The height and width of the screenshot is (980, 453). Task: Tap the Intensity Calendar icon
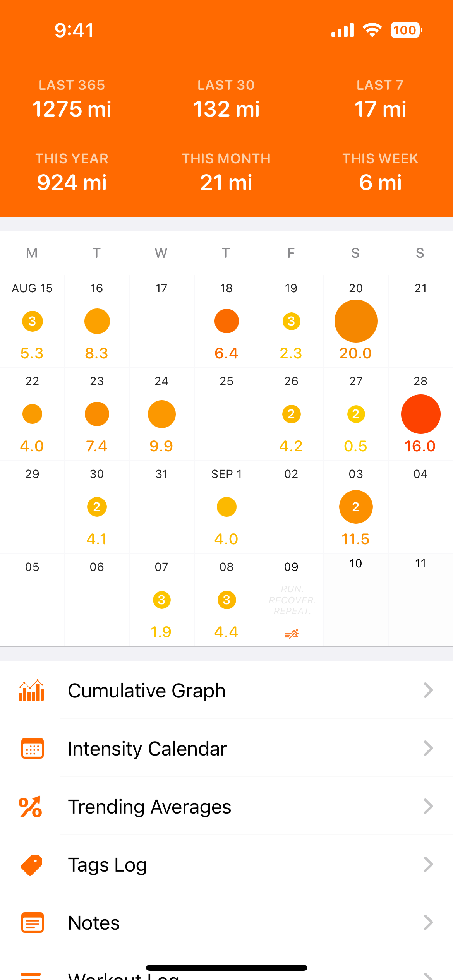32,749
